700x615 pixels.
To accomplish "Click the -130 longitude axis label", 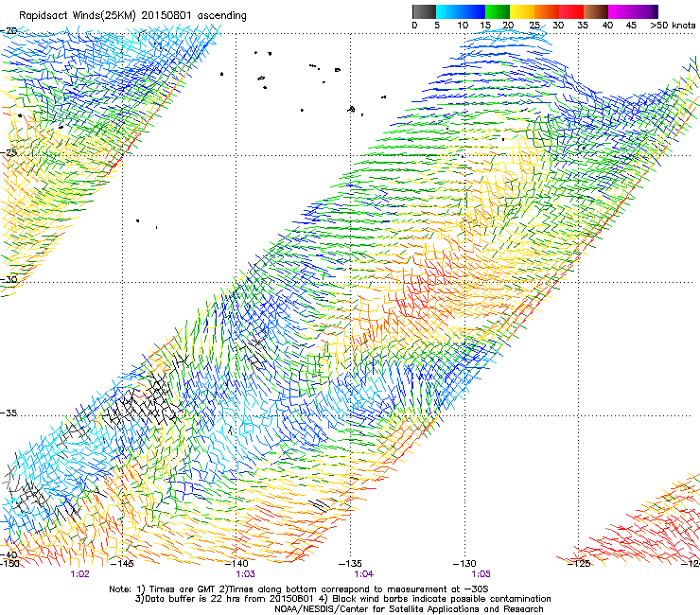I will (x=464, y=564).
